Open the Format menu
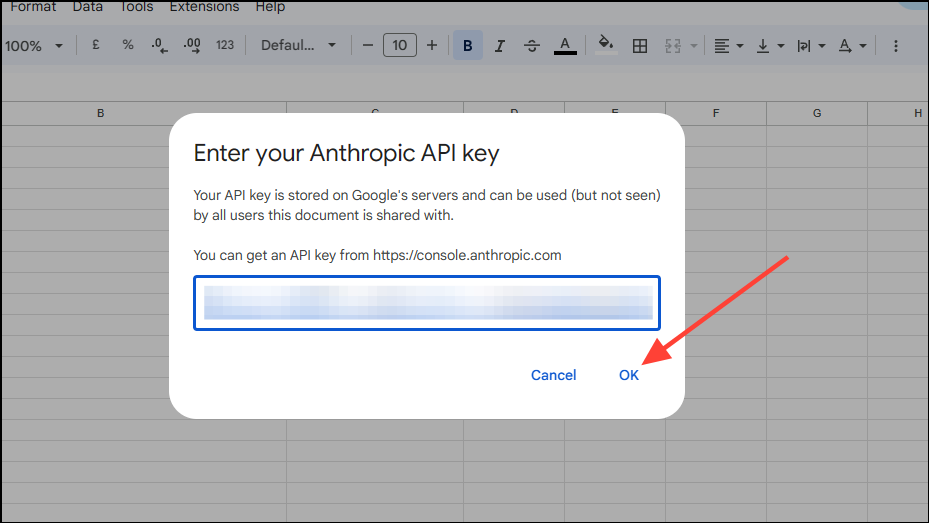This screenshot has height=523, width=929. 33,7
